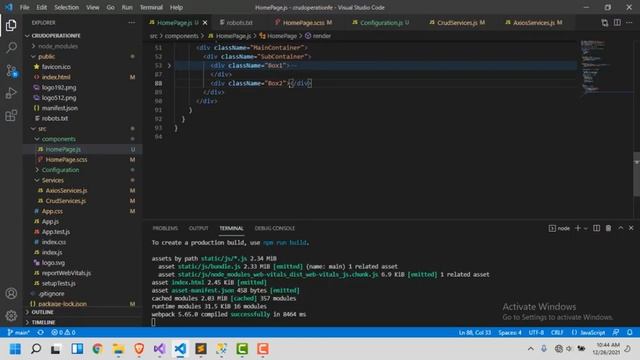Viewport: 640px width, 360px height.
Task: Open Explorer views and more actions ellipsis
Action: 131,23
